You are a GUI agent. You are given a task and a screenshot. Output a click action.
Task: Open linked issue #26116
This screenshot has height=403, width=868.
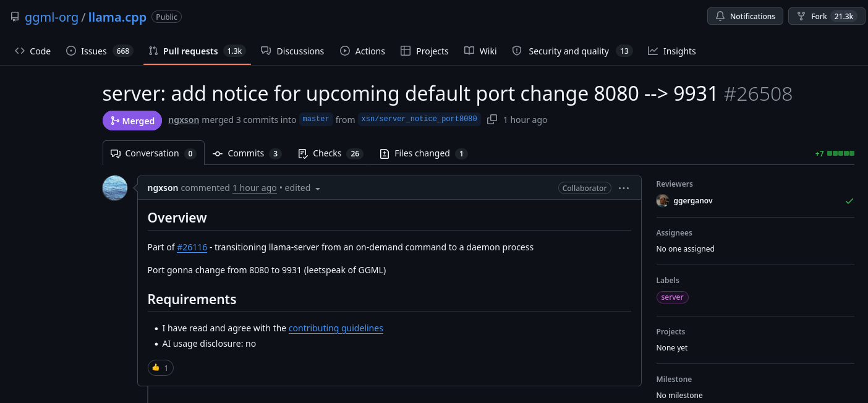(192, 247)
